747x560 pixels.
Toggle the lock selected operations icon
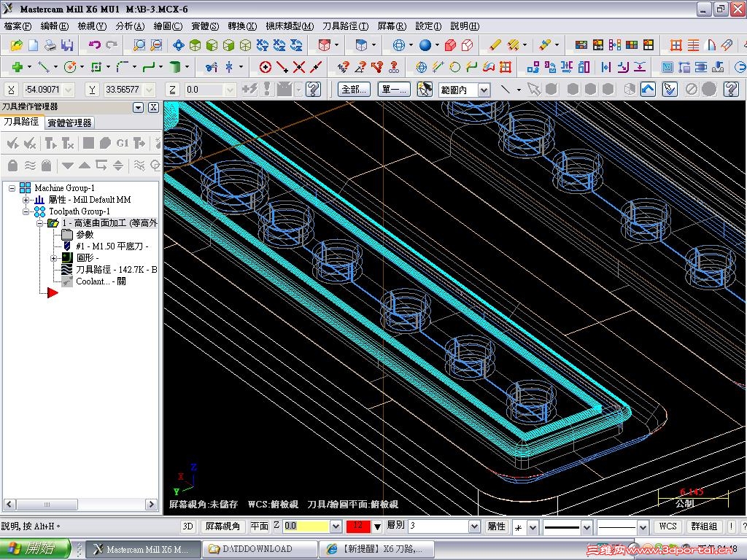(x=12, y=166)
